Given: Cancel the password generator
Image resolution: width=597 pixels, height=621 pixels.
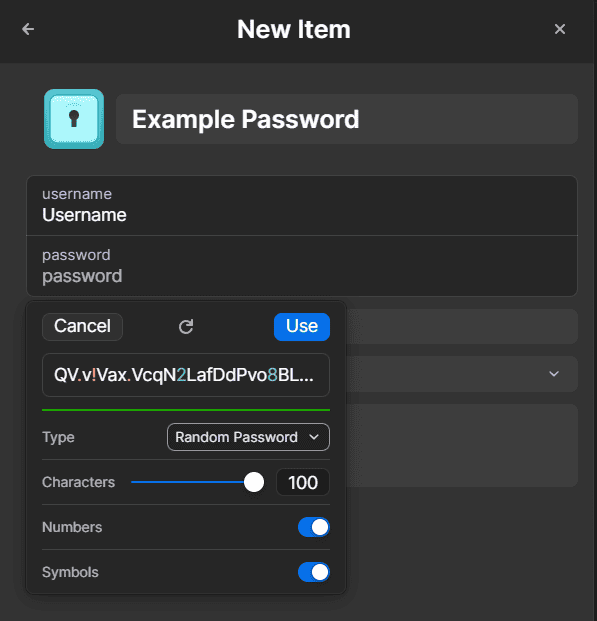Looking at the screenshot, I should pyautogui.click(x=82, y=327).
